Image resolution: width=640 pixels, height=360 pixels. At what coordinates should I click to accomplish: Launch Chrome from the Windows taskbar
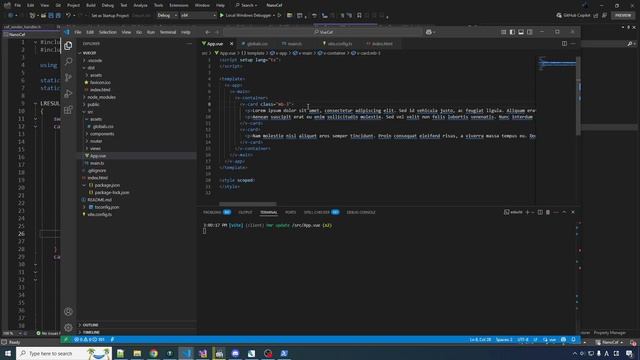click(x=153, y=353)
